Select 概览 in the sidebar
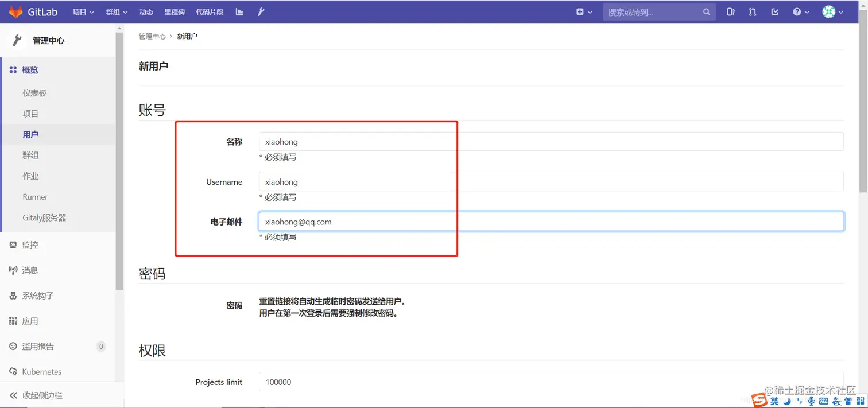The width and height of the screenshot is (868, 408). point(30,70)
